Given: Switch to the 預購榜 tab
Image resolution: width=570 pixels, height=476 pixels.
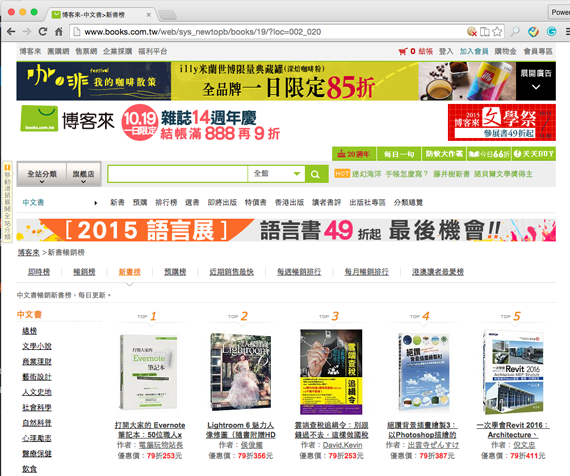Looking at the screenshot, I should pyautogui.click(x=175, y=272).
